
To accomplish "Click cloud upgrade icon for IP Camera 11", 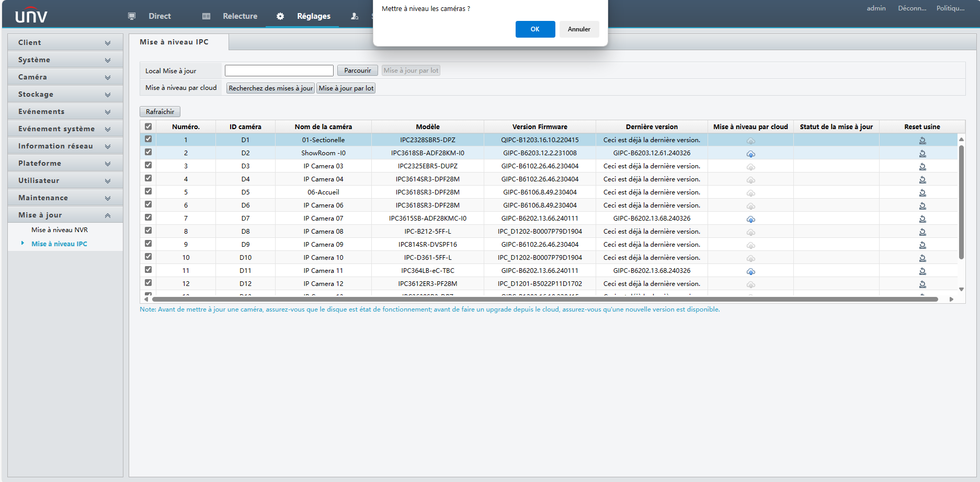I will pos(750,271).
